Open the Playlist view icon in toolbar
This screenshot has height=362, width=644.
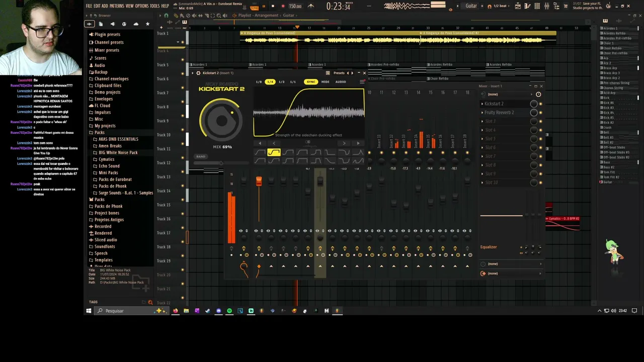click(518, 6)
